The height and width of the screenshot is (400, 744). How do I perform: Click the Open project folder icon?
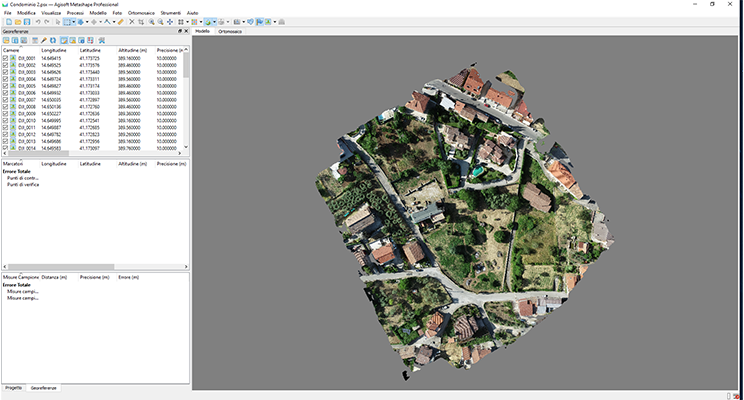click(18, 22)
